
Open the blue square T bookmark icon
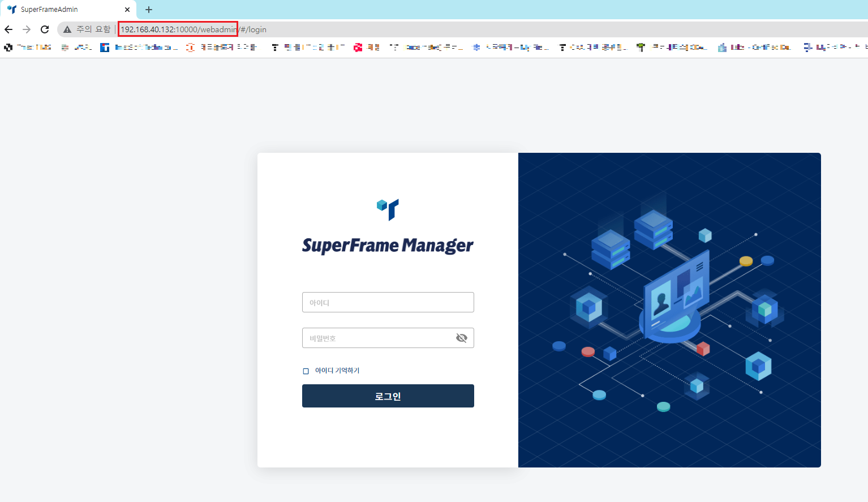pos(105,48)
